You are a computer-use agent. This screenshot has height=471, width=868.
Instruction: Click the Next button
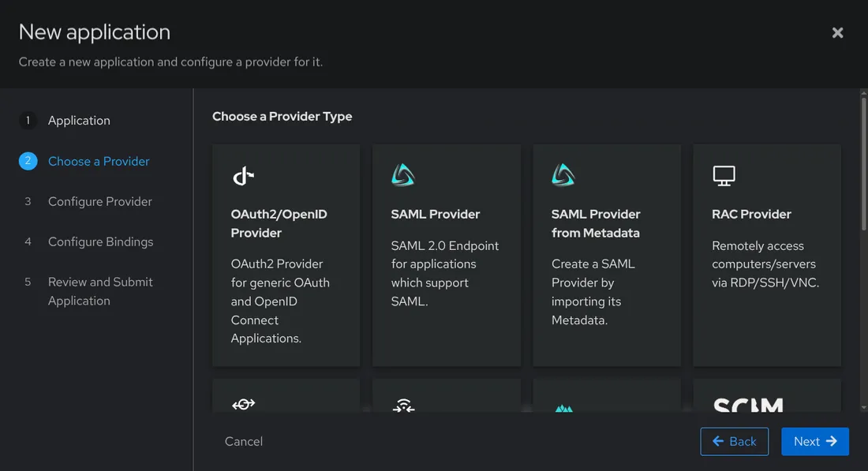tap(815, 441)
